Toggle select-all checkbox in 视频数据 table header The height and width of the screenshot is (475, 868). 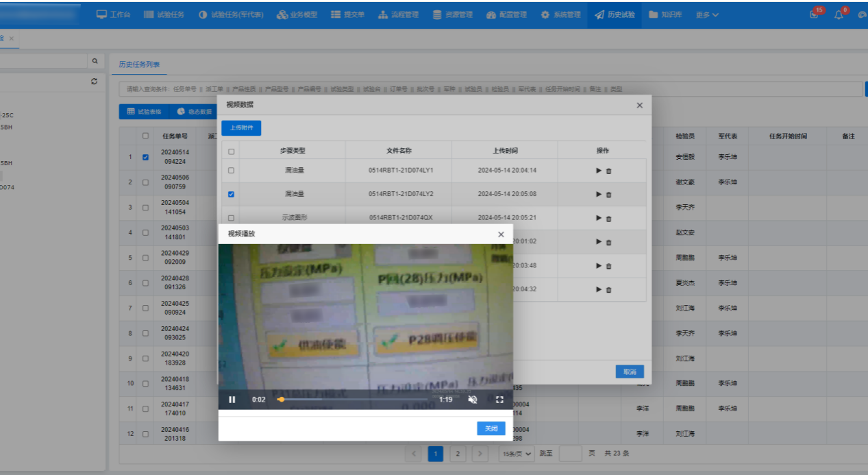(231, 151)
